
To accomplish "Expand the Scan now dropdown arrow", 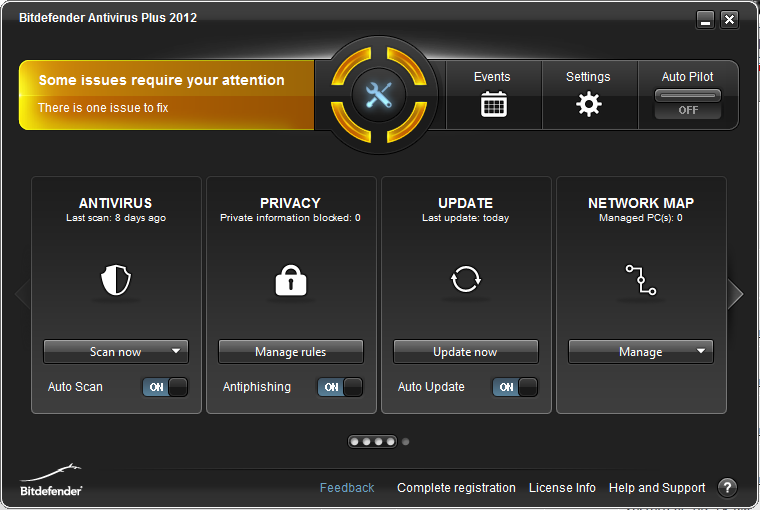I will [x=176, y=351].
